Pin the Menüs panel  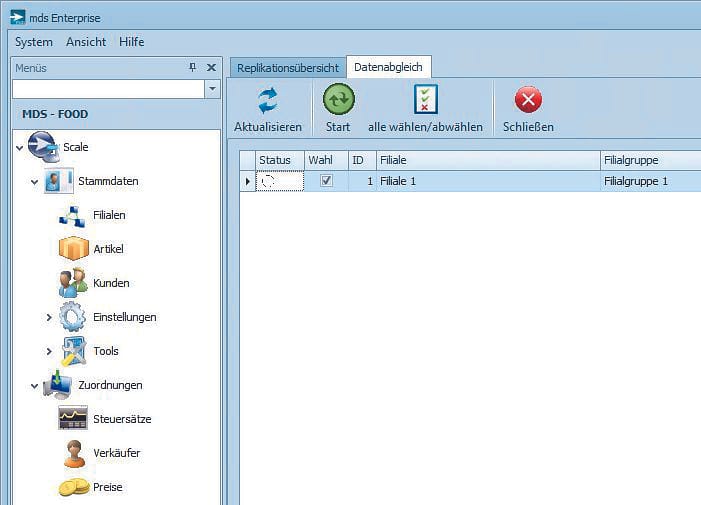[x=193, y=68]
